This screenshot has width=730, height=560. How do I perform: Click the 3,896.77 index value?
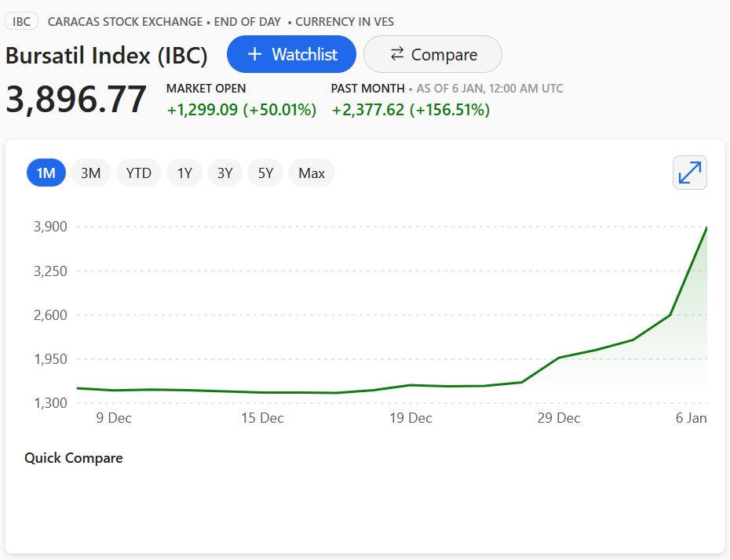[76, 100]
